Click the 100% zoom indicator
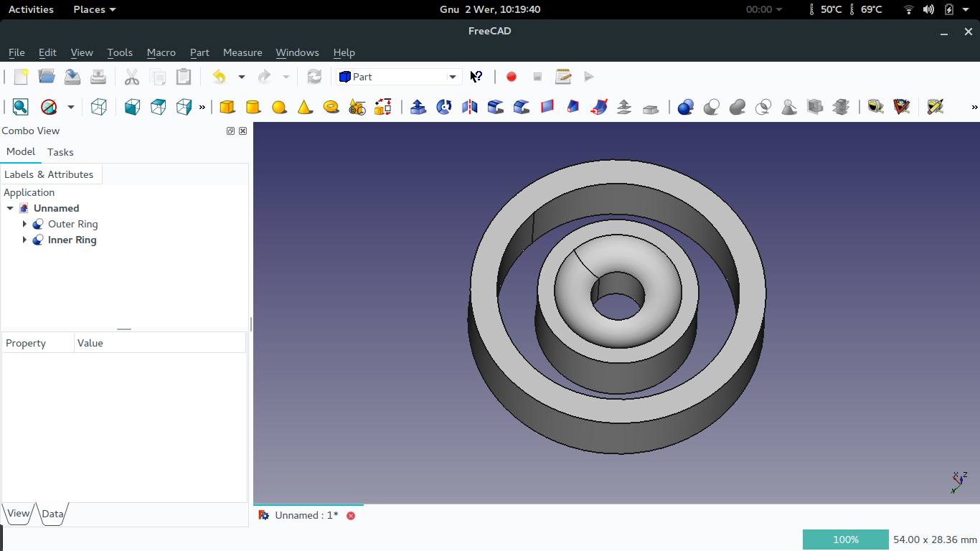Viewport: 980px width, 551px height. click(x=845, y=539)
